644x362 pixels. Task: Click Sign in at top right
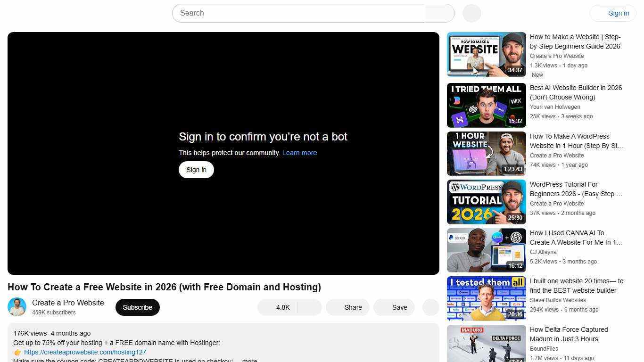coord(619,13)
